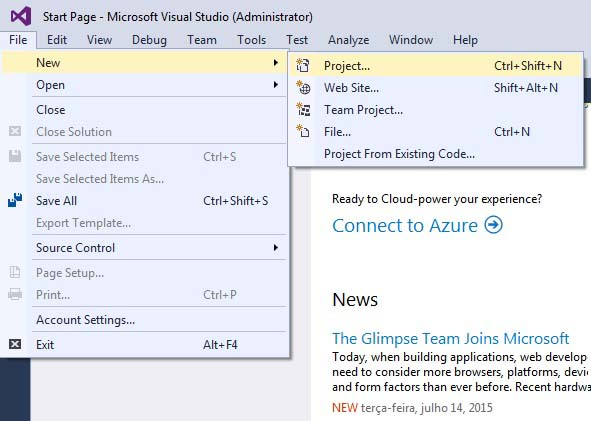591x421 pixels.
Task: Open the Analyze menu
Action: click(x=349, y=40)
